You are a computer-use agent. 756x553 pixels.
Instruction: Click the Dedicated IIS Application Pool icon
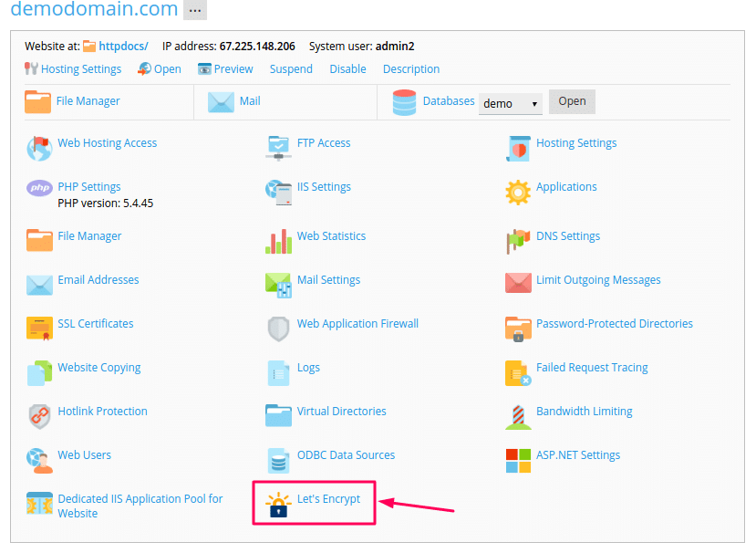(x=39, y=504)
